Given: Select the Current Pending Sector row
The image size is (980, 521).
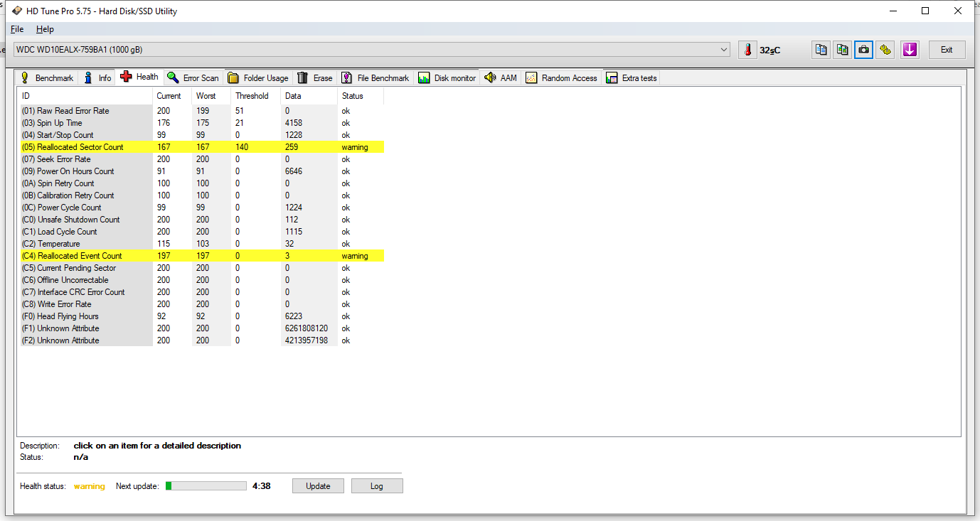Looking at the screenshot, I should coord(201,268).
